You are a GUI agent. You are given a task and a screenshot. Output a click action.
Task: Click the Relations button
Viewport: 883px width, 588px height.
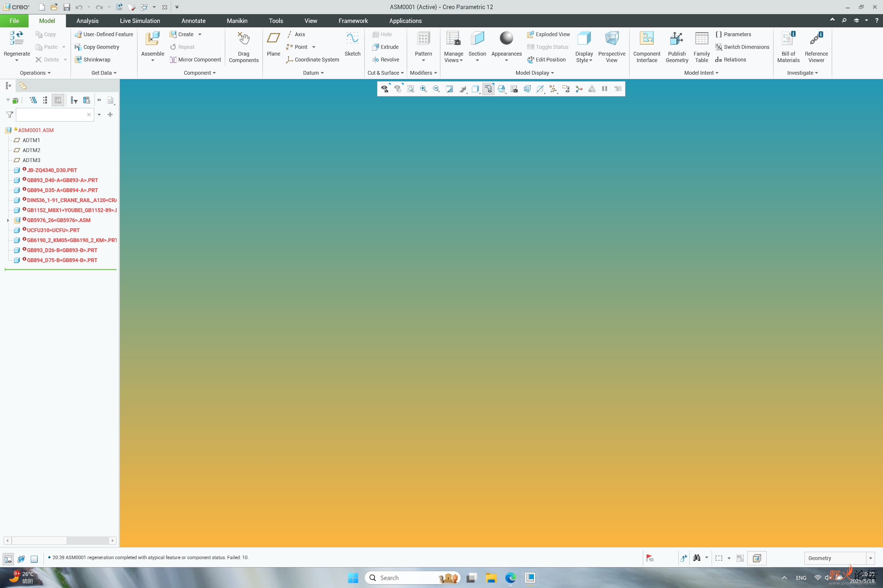click(730, 60)
